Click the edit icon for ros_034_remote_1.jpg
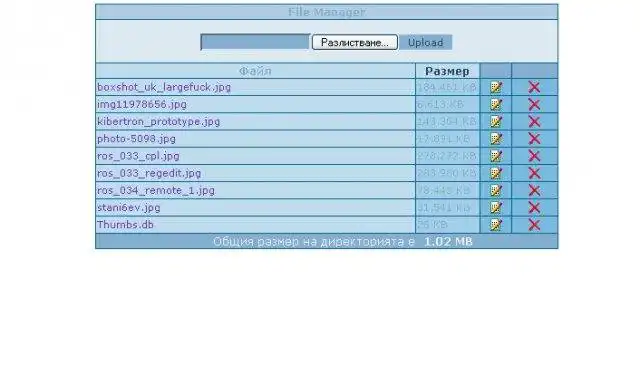 click(496, 190)
